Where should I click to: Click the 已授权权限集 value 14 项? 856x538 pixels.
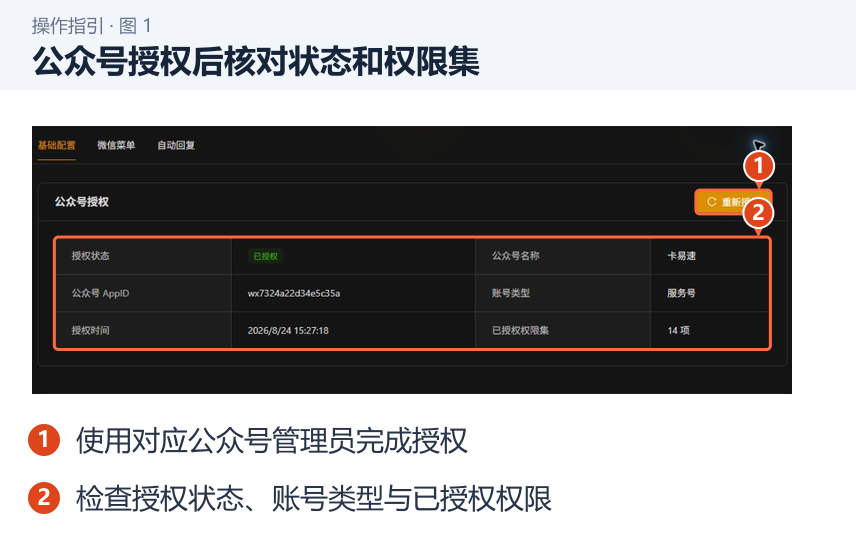[679, 330]
